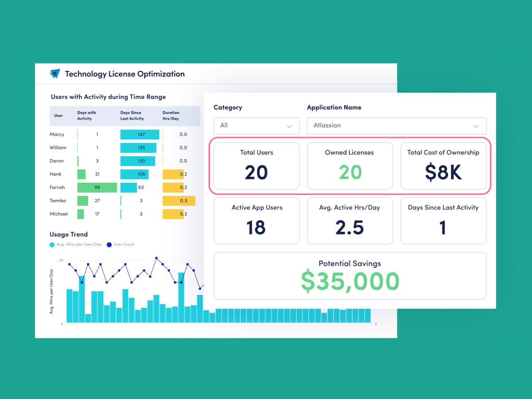Open the Category filter dropdown showing All

[x=256, y=126]
